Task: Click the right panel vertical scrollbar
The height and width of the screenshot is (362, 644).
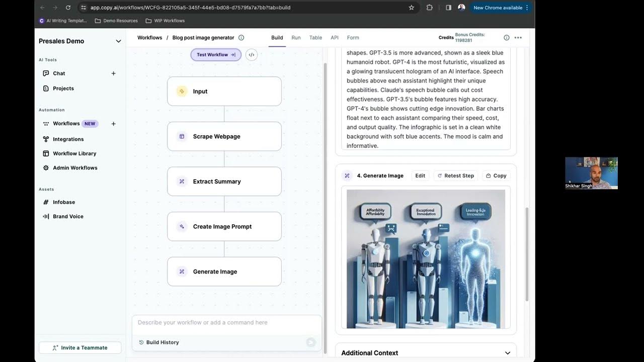Action: click(527, 254)
